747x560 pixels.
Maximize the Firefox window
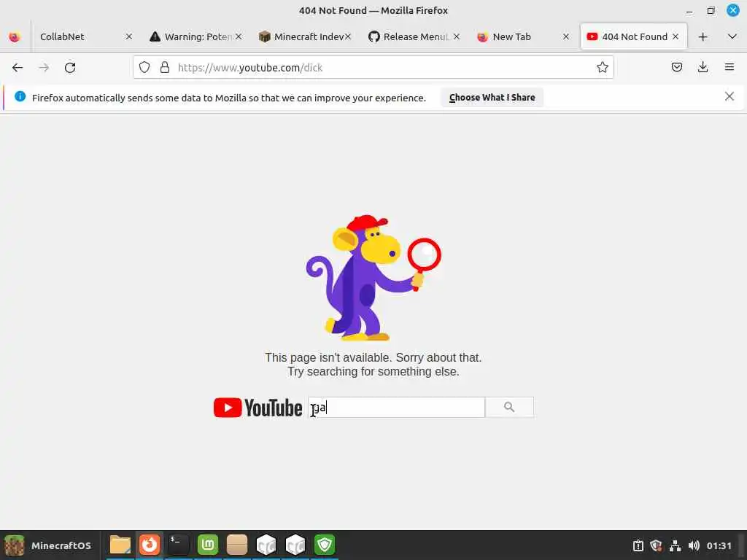pos(711,10)
